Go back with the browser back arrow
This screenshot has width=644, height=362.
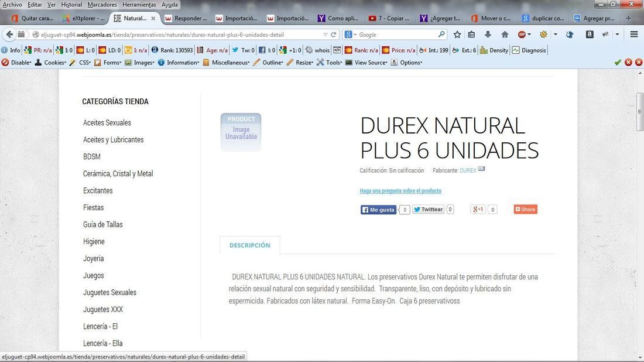9,35
